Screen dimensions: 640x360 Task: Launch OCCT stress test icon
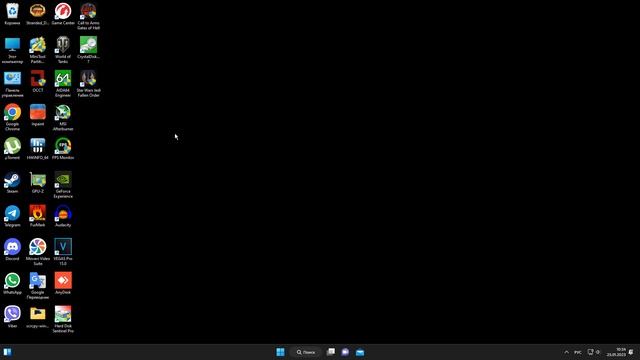point(38,81)
